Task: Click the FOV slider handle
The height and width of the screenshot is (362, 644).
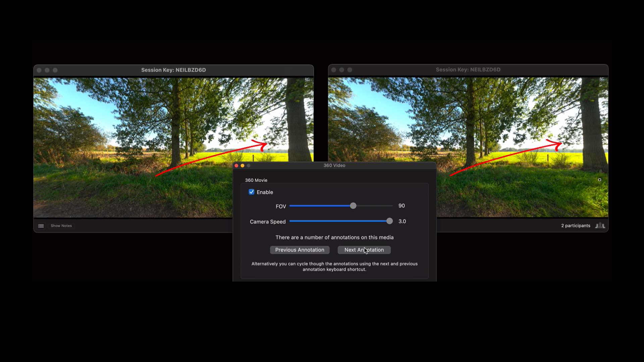Action: (353, 206)
